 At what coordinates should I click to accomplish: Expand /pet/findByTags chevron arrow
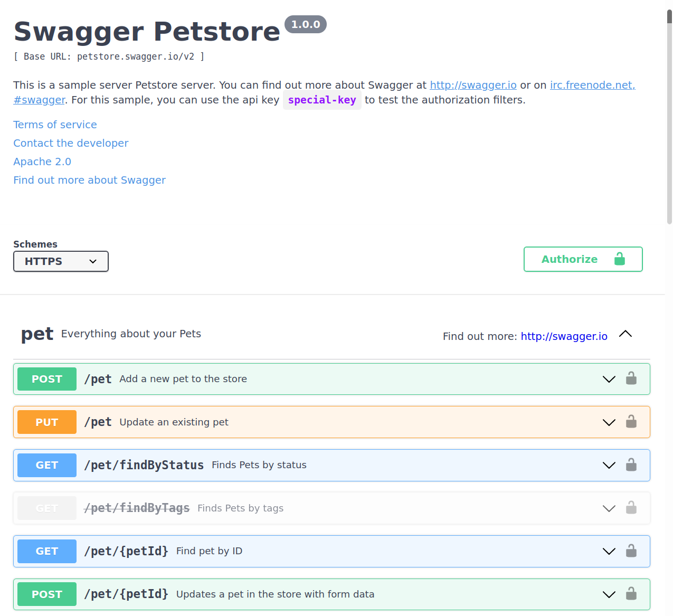coord(609,509)
